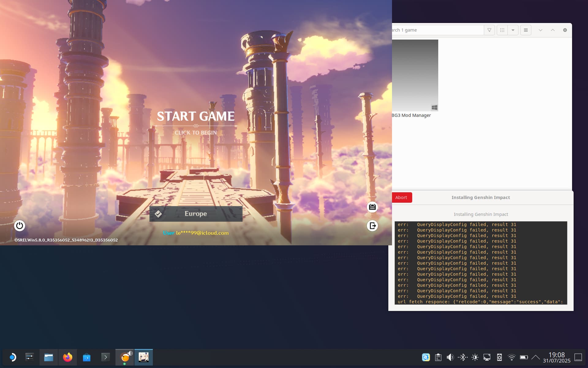Open Firefox from the taskbar

click(68, 357)
